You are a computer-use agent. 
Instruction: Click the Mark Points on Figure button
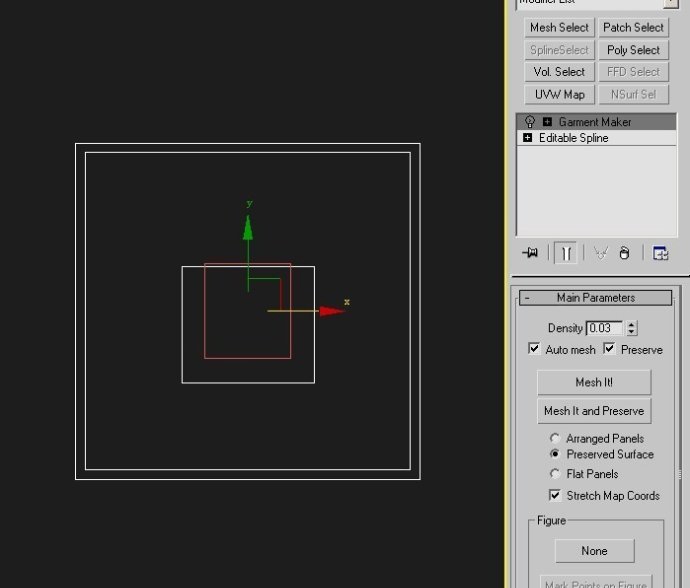(596, 583)
